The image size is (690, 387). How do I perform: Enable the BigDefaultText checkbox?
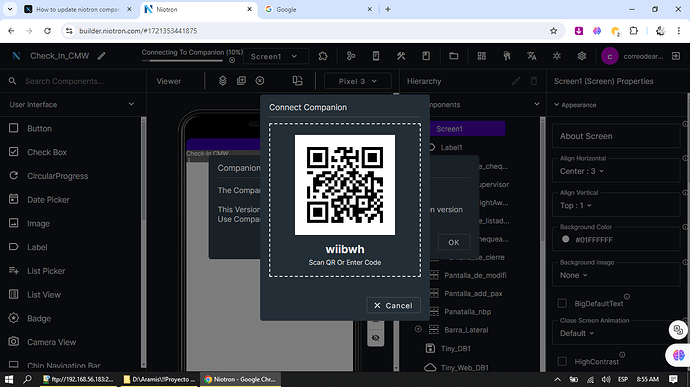pyautogui.click(x=562, y=303)
